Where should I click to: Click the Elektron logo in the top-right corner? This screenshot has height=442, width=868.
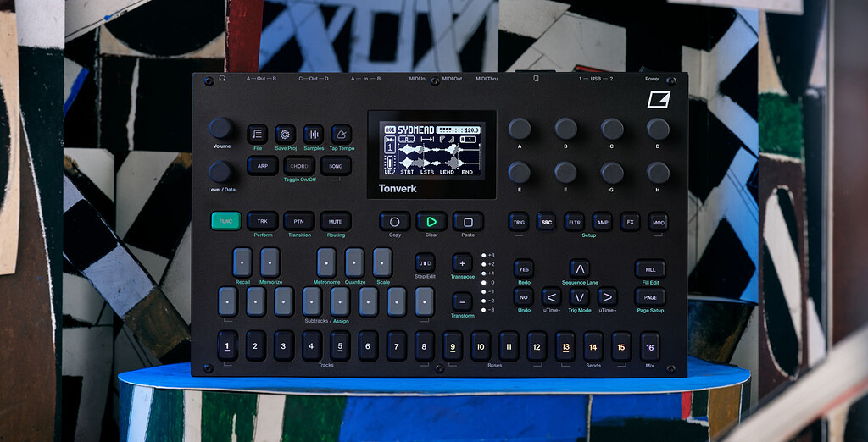click(x=659, y=100)
